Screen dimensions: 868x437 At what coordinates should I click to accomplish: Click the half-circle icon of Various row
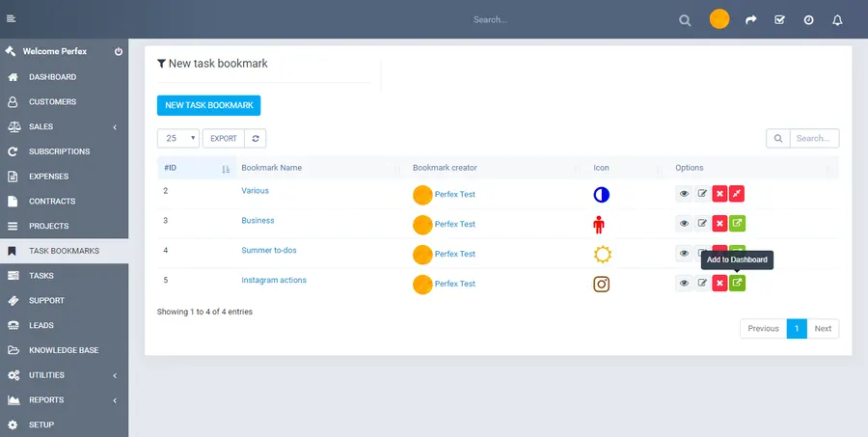coord(601,195)
